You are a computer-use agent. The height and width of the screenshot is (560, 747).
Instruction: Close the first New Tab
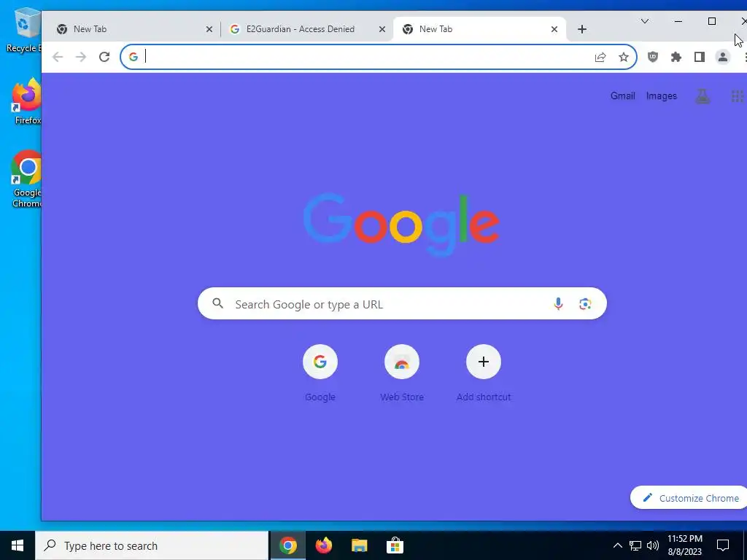[209, 29]
